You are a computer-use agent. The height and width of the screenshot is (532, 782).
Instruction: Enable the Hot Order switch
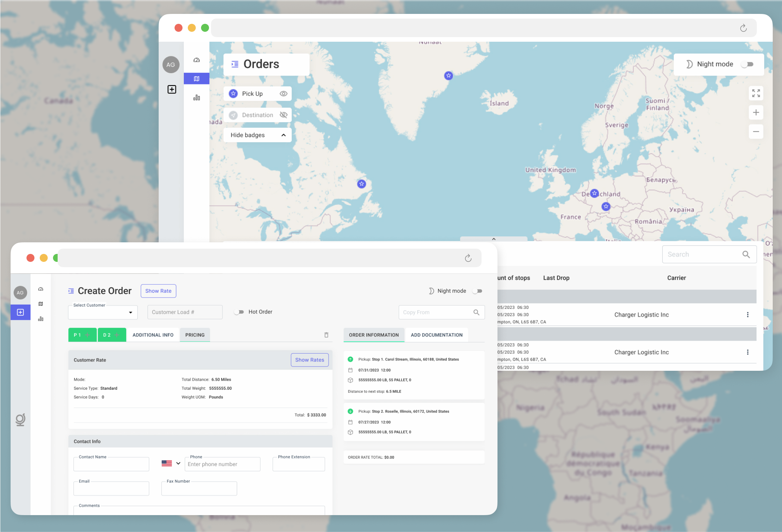[x=239, y=312]
